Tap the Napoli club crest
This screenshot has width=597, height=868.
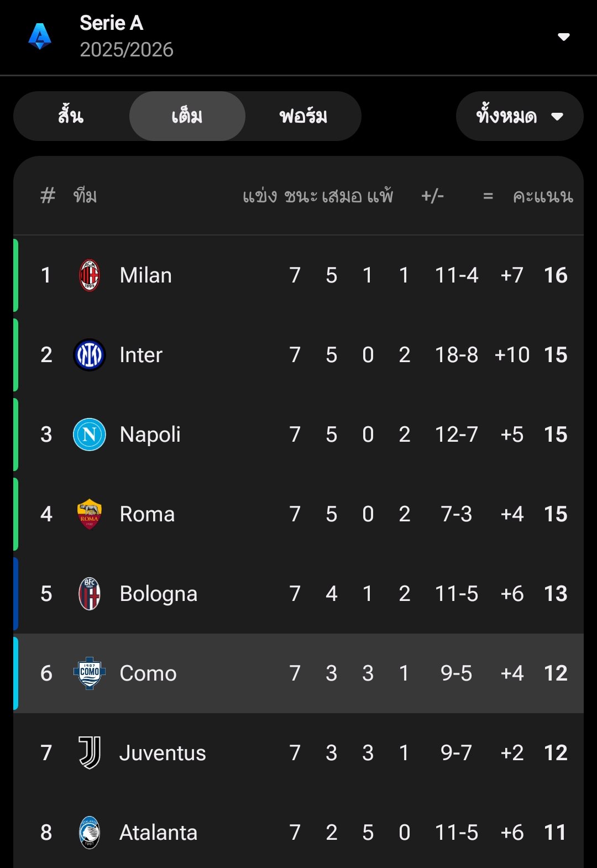(x=90, y=435)
